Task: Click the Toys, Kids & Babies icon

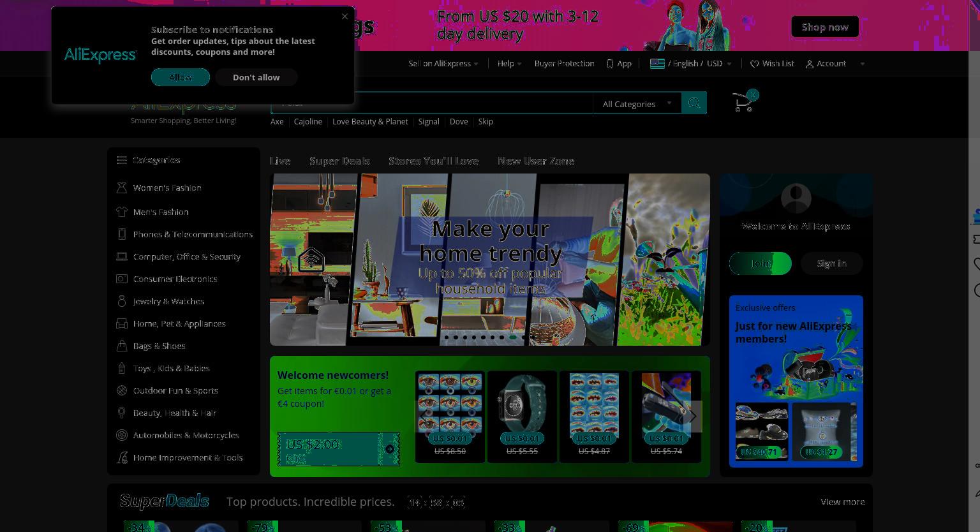Action: [x=122, y=368]
